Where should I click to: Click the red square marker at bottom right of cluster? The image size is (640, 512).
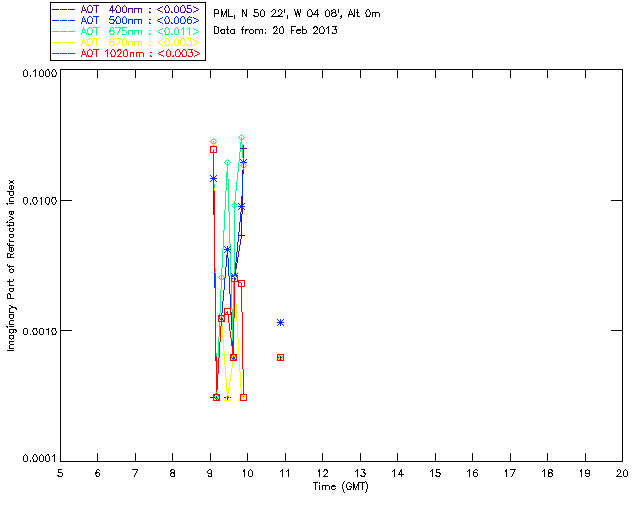pos(243,397)
